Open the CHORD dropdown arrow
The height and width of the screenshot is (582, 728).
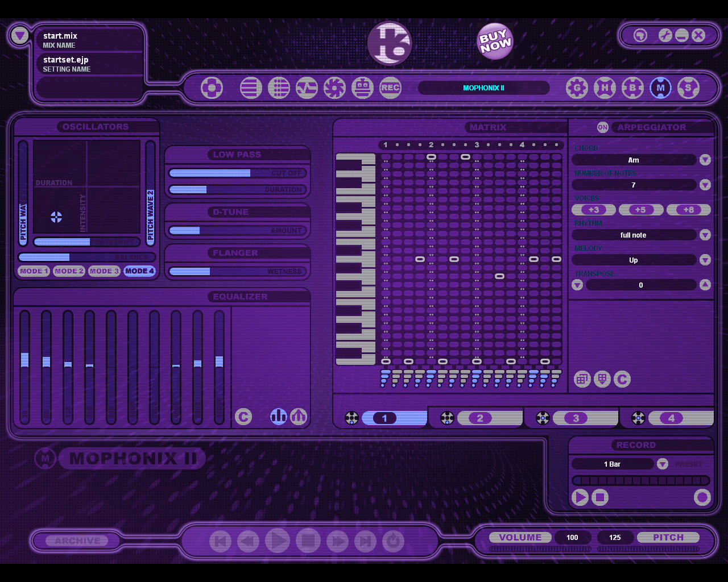[x=705, y=160]
